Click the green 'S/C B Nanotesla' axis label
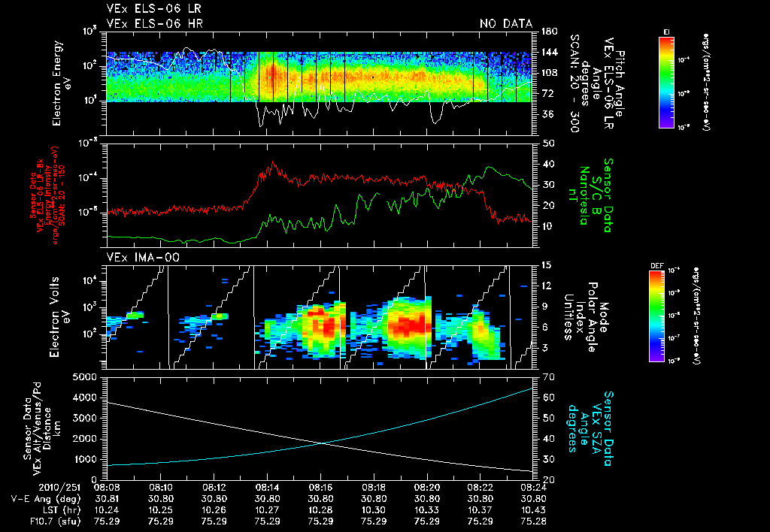The image size is (770, 532). pyautogui.click(x=584, y=195)
